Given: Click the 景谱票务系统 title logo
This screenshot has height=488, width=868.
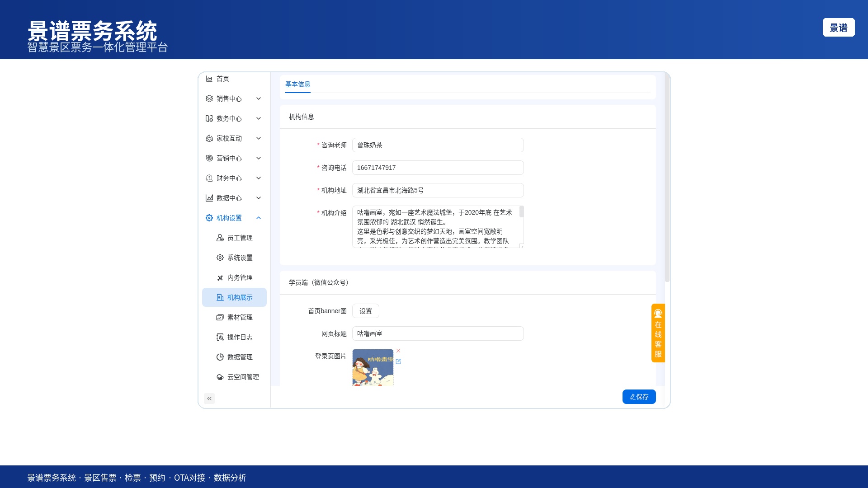Looking at the screenshot, I should [x=93, y=31].
